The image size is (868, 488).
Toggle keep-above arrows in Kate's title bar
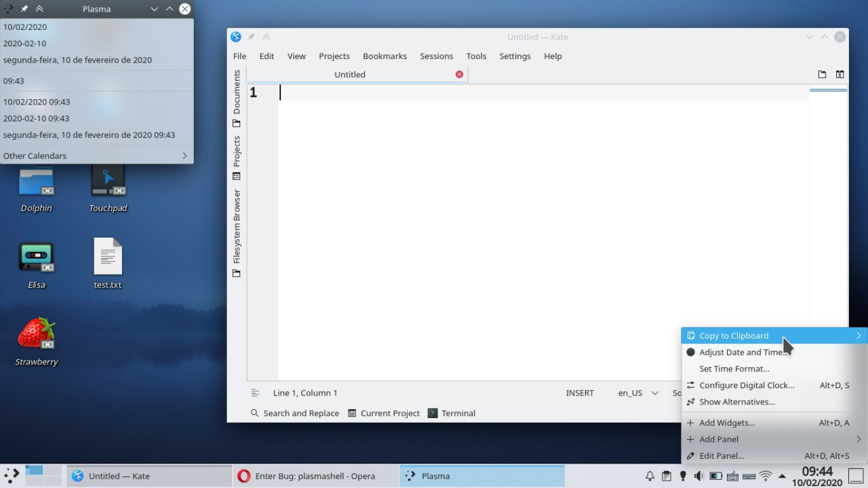click(x=267, y=37)
